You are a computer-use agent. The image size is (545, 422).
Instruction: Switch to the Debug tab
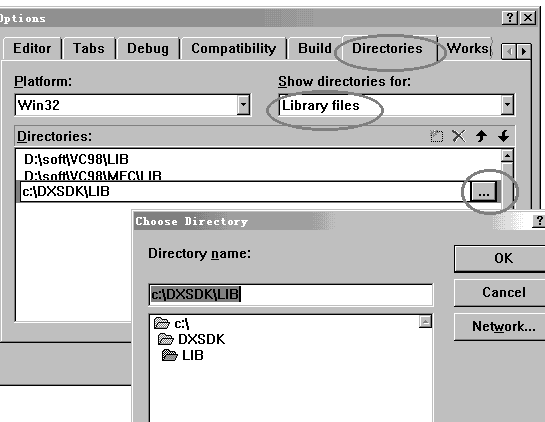[x=148, y=48]
